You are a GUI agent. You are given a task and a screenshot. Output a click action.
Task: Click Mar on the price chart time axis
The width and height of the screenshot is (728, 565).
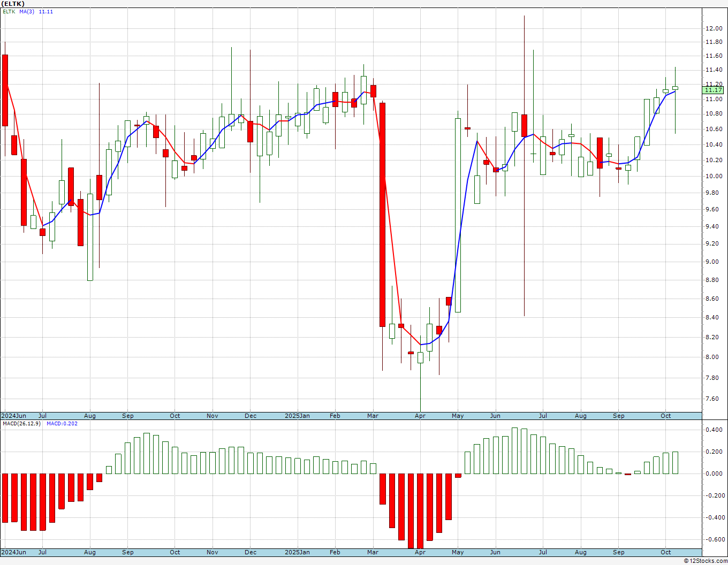(373, 416)
